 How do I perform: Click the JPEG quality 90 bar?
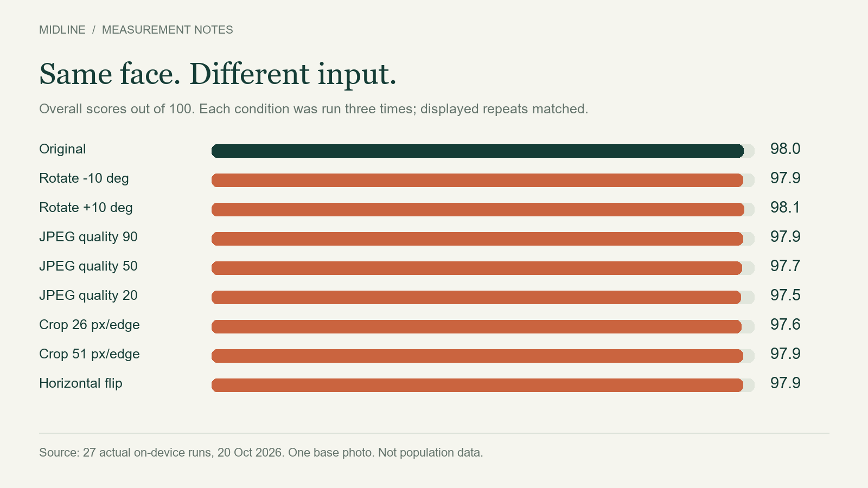pyautogui.click(x=477, y=239)
